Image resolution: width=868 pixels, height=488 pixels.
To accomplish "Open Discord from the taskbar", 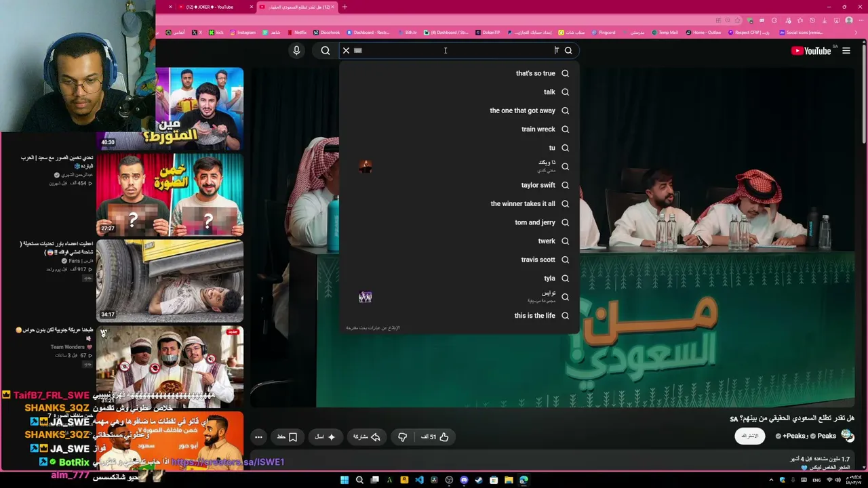I will point(464,480).
